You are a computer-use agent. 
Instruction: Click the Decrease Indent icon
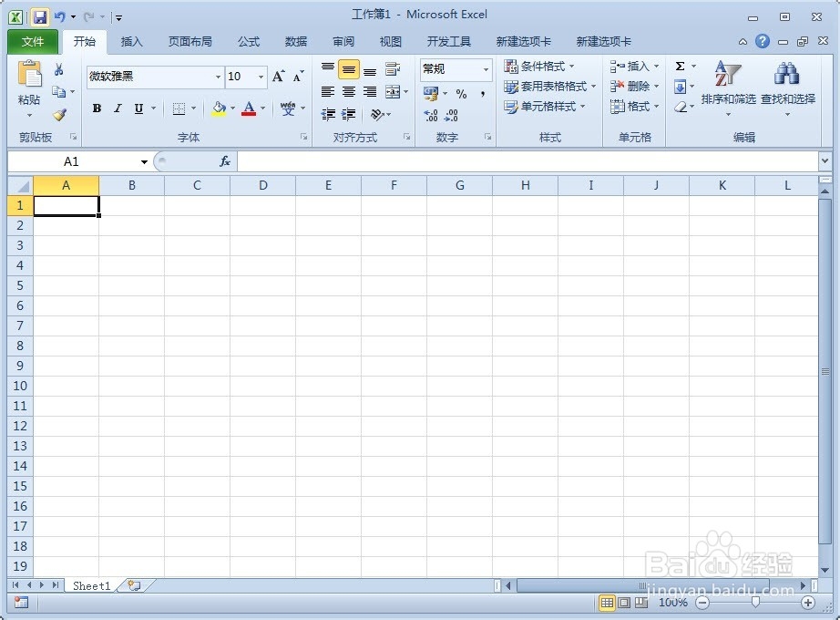coord(328,114)
